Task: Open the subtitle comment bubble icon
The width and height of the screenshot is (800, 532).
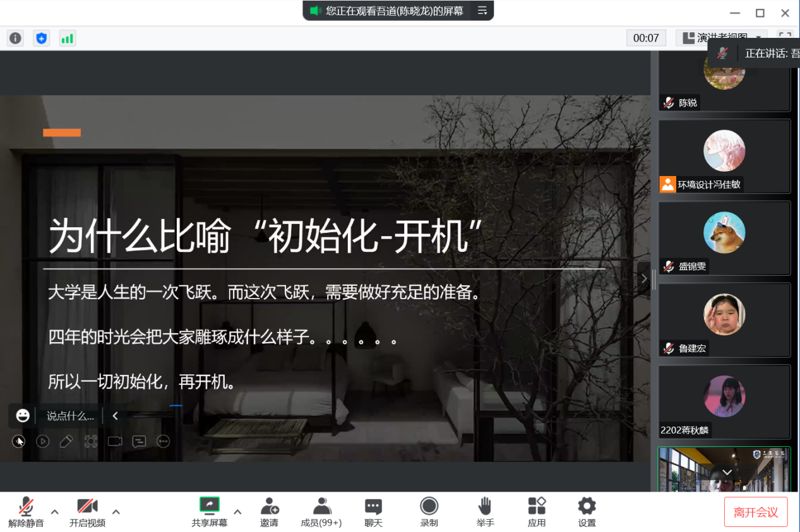Action: coord(139,441)
